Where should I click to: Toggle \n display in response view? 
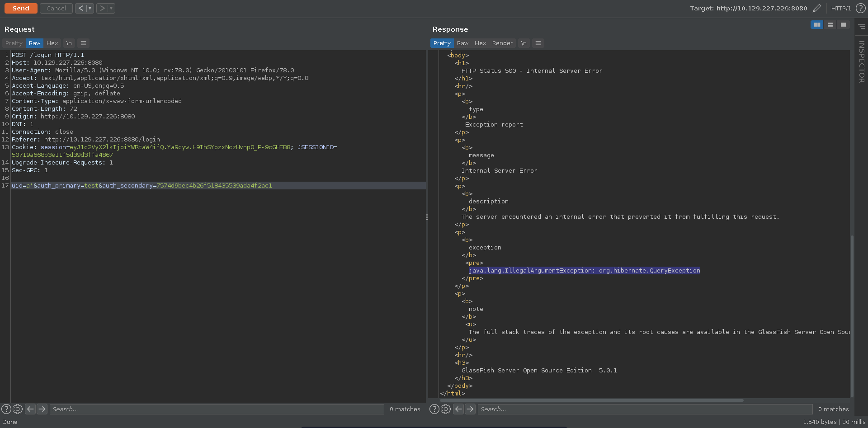coord(524,43)
